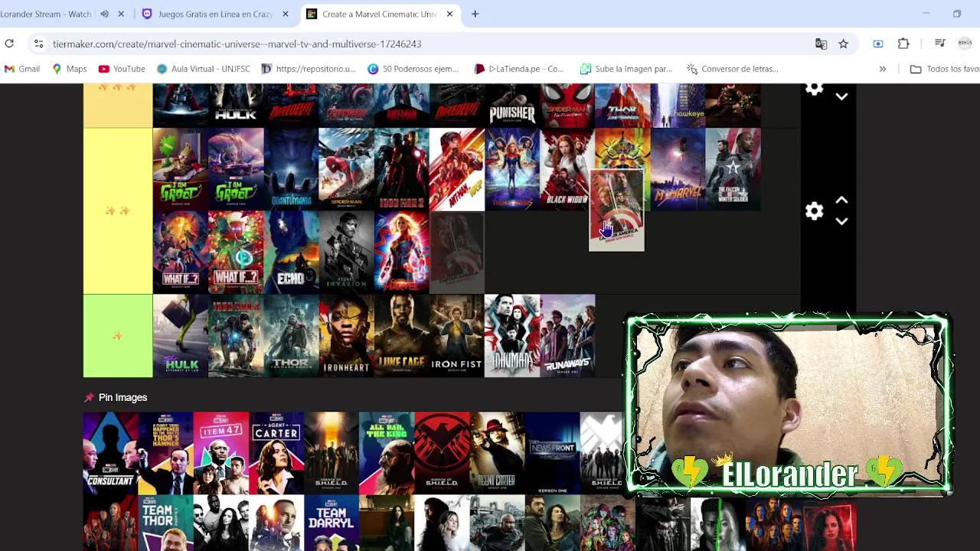This screenshot has height=551, width=980.
Task: Bookmark this page with star icon
Action: coord(843,44)
